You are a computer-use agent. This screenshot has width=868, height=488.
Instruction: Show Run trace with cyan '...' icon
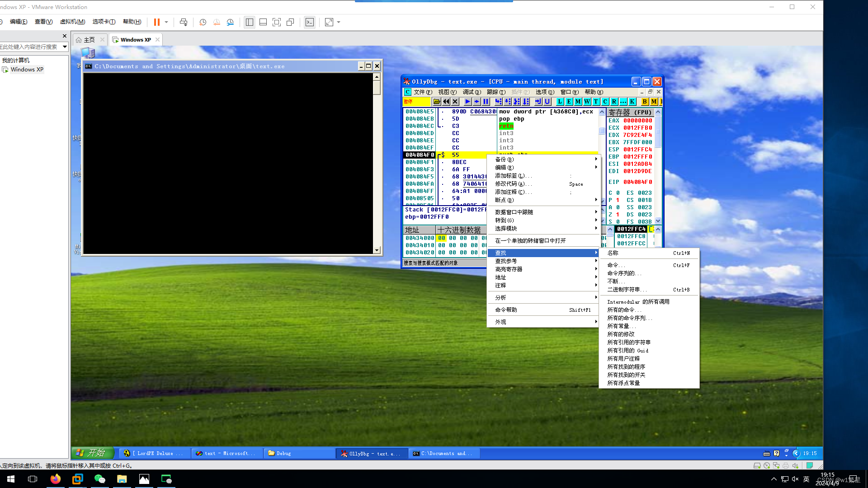point(623,102)
